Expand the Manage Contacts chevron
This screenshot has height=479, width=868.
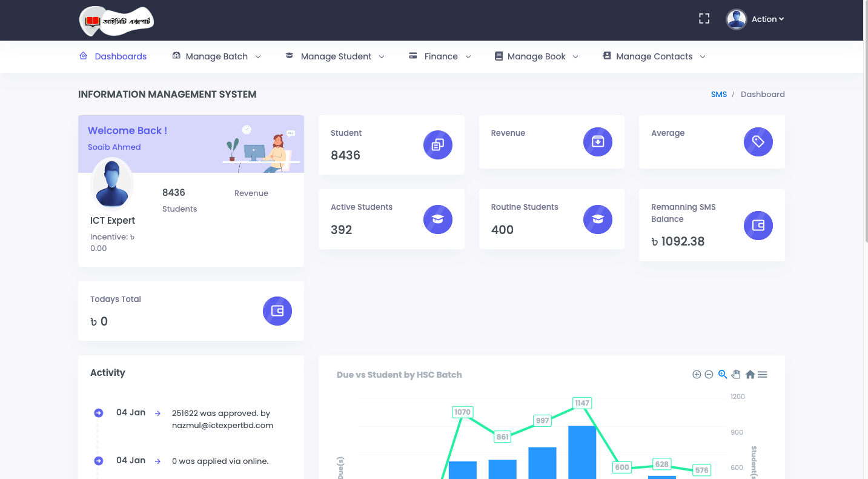coord(703,57)
